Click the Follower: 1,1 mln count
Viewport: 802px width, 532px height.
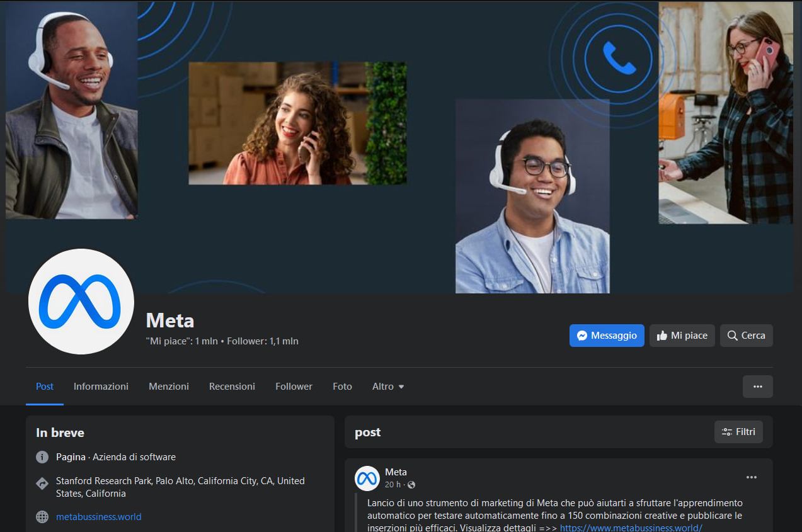[x=263, y=341]
